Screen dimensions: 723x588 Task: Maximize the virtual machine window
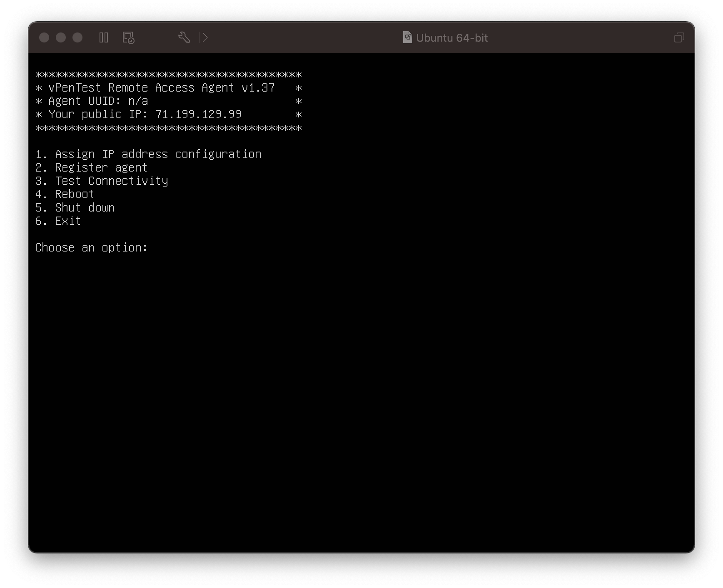tap(77, 38)
